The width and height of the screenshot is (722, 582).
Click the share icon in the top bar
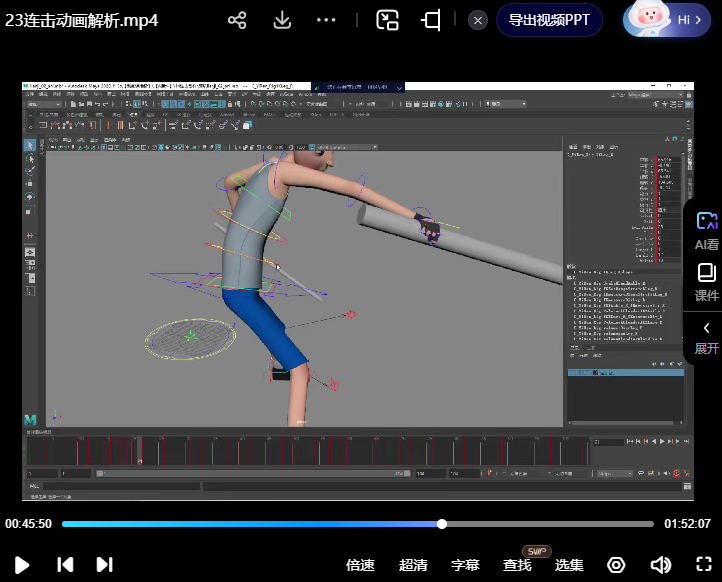tap(237, 20)
